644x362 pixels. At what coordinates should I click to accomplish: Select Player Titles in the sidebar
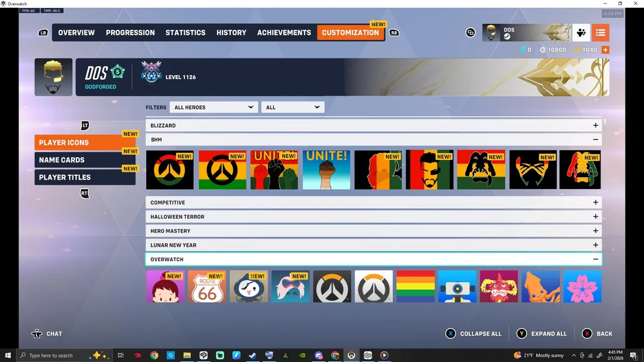point(85,177)
